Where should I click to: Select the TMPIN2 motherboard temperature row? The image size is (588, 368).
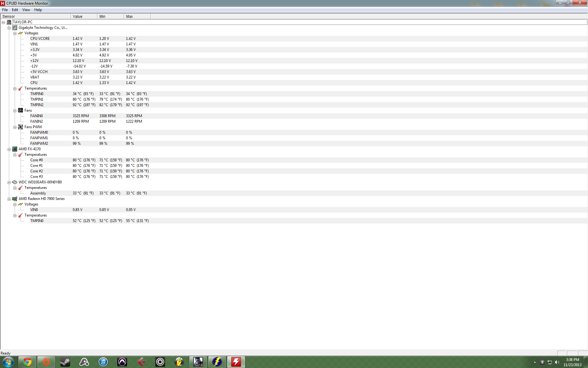[x=308, y=105]
